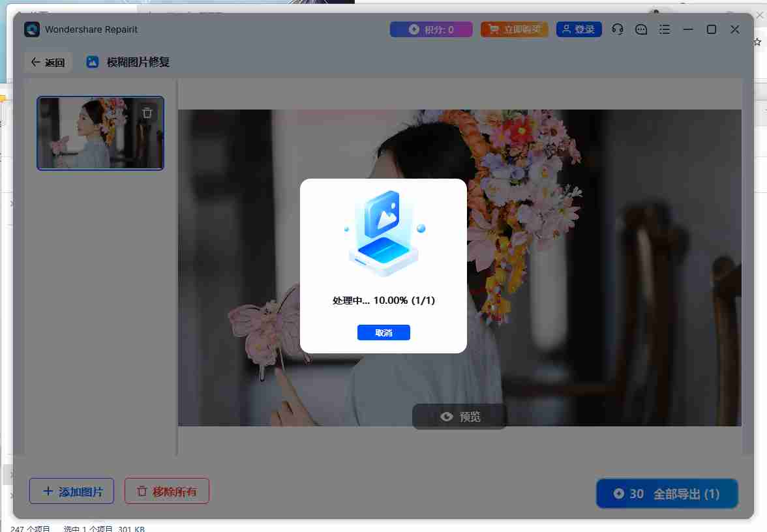Click the processing progress 10.00% text

[383, 301]
